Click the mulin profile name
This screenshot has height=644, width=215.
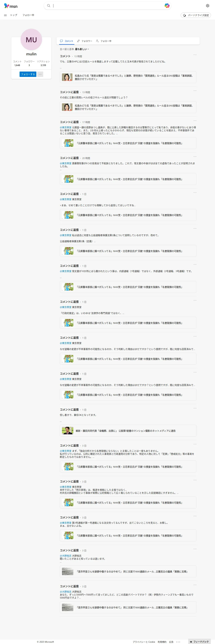(x=31, y=54)
